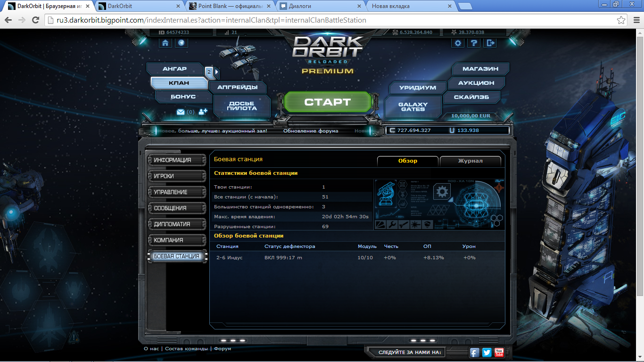Click the module count 10/10

tap(365, 257)
